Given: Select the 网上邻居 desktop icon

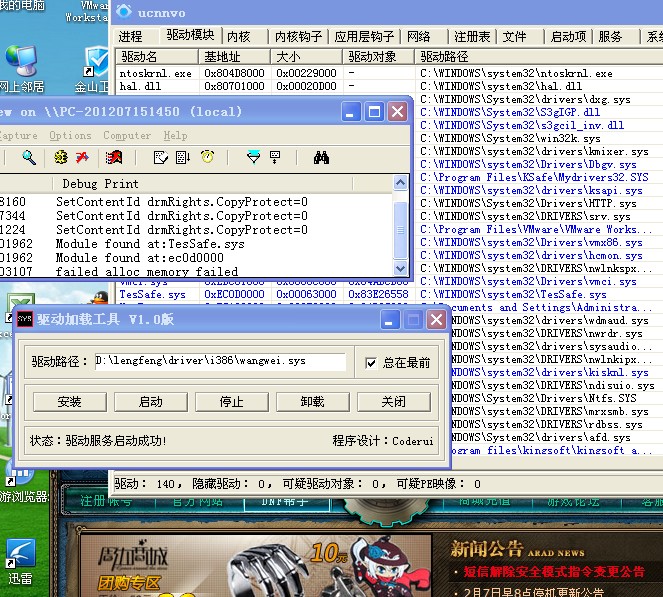Looking at the screenshot, I should (x=21, y=69).
